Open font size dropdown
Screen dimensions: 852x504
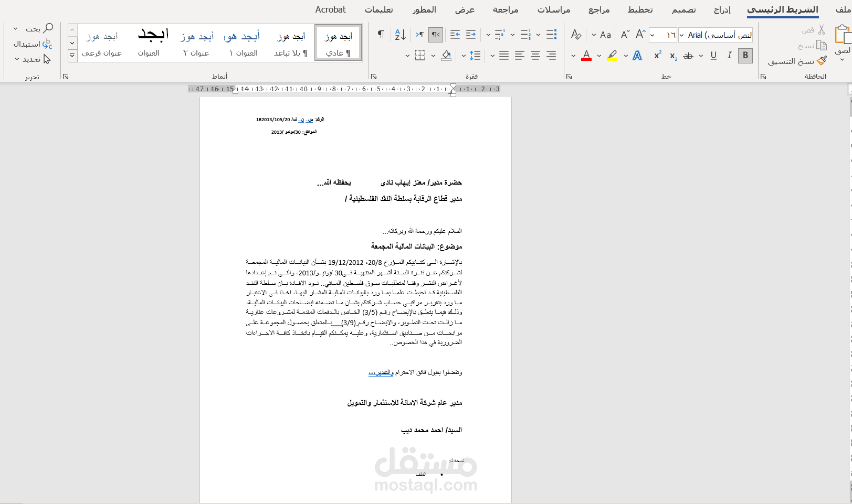(x=653, y=35)
